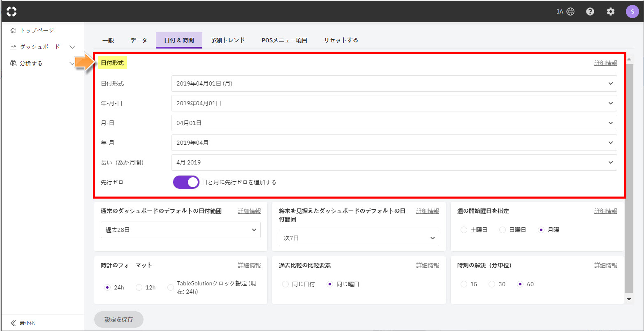Select 土曜日 as week start
Screen dimensions: 644x331
[464, 230]
